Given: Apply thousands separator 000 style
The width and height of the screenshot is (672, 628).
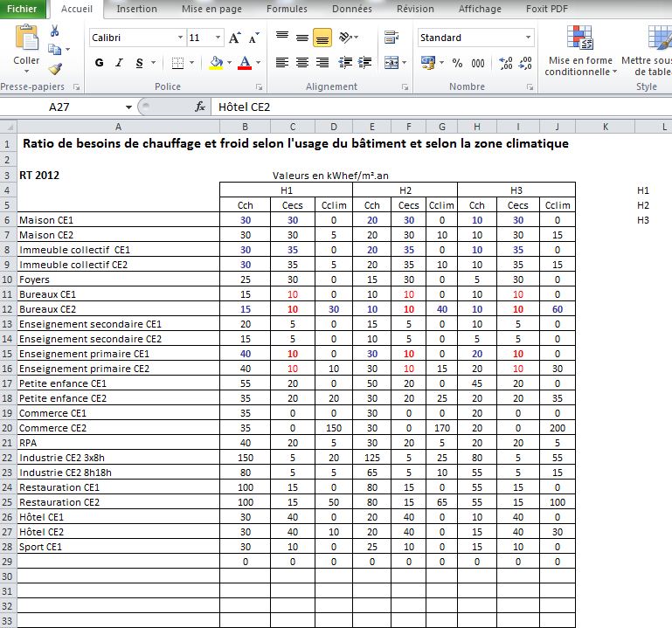Looking at the screenshot, I should [x=478, y=64].
